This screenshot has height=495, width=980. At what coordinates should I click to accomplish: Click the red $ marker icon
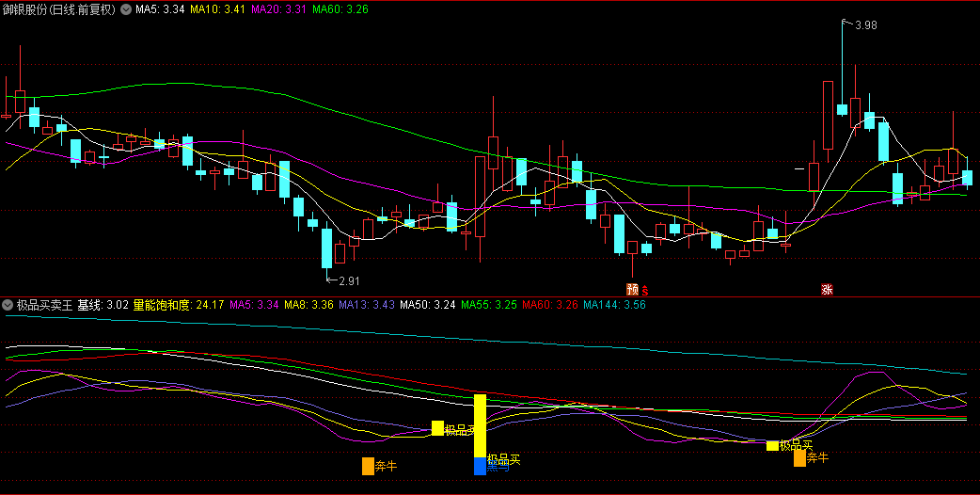click(x=645, y=290)
